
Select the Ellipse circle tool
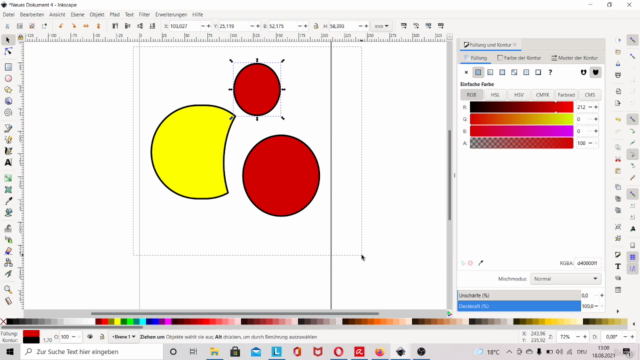click(x=8, y=78)
